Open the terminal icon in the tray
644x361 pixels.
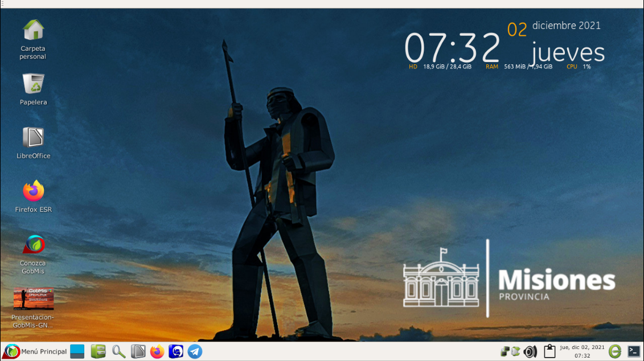point(634,351)
